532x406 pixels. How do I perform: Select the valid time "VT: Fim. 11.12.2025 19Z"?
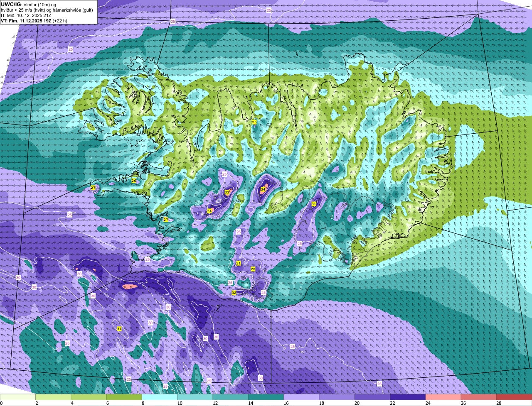26,20
